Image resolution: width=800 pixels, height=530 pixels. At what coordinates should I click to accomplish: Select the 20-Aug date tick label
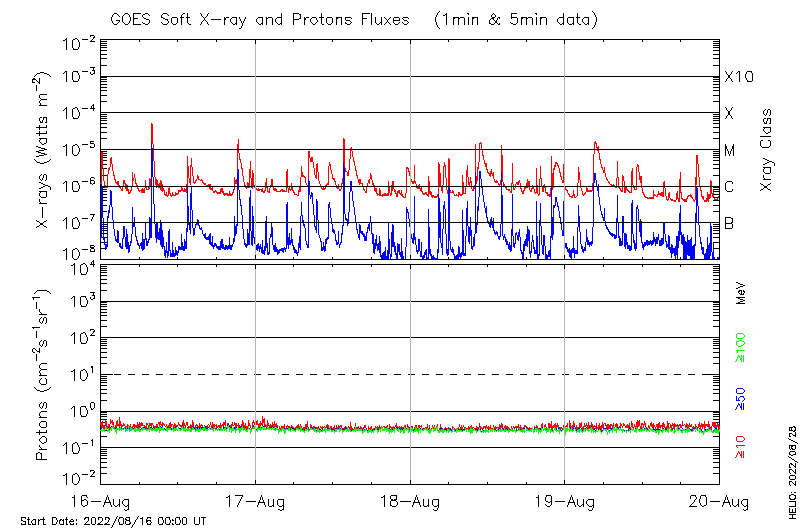(x=719, y=501)
